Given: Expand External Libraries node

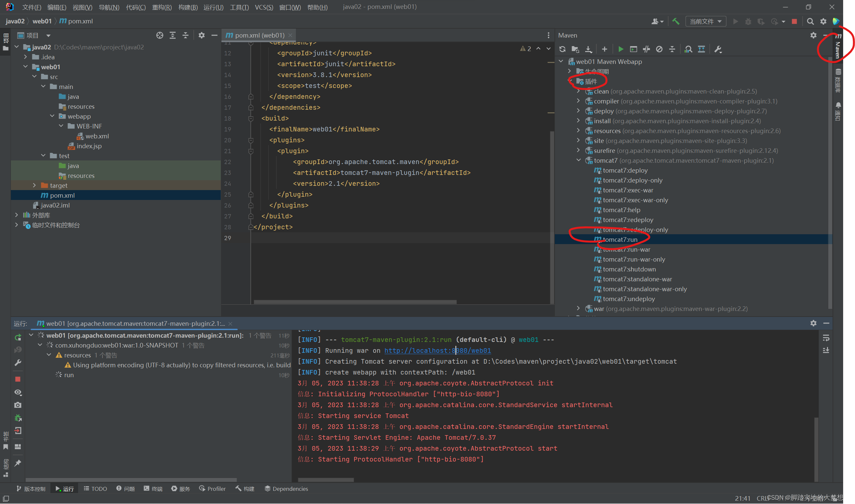Looking at the screenshot, I should (x=17, y=215).
